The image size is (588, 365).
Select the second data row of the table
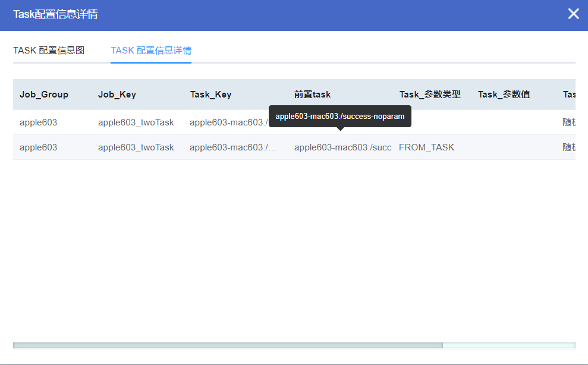coord(89,147)
